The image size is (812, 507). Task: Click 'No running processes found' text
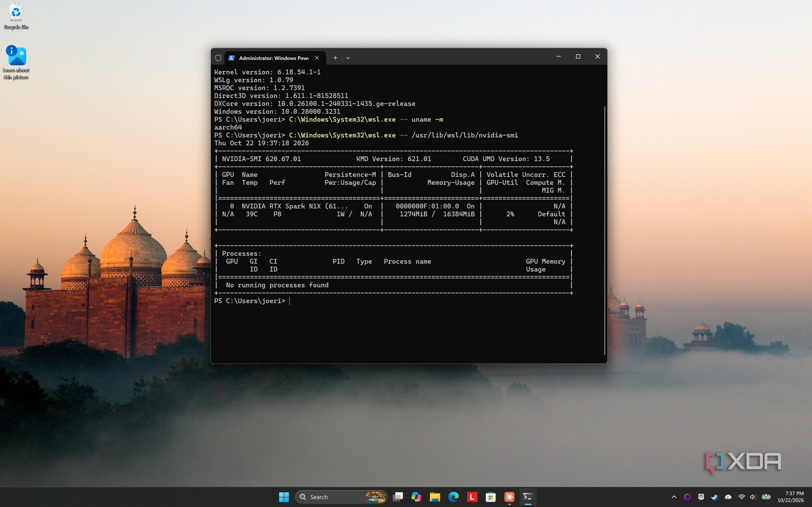pos(277,285)
